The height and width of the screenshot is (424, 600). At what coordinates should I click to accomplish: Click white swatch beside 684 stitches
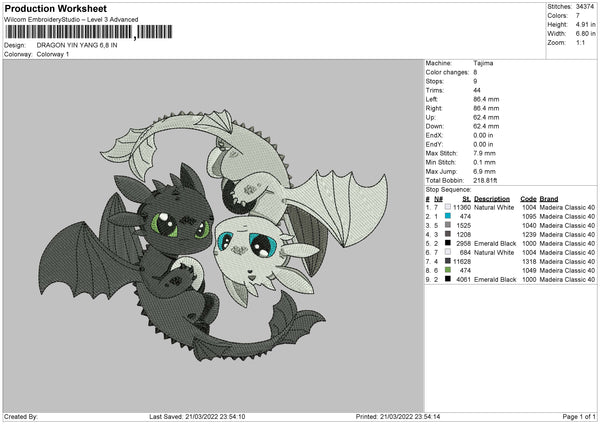448,252
